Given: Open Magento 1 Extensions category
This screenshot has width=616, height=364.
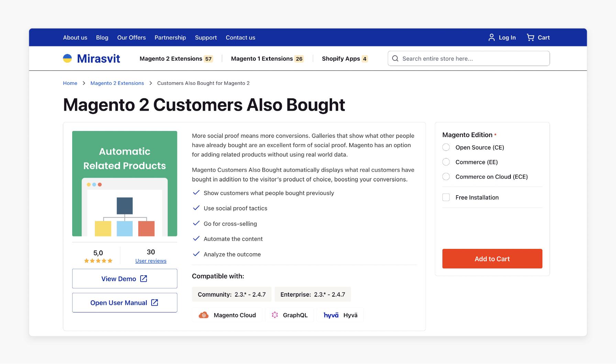Looking at the screenshot, I should [267, 59].
